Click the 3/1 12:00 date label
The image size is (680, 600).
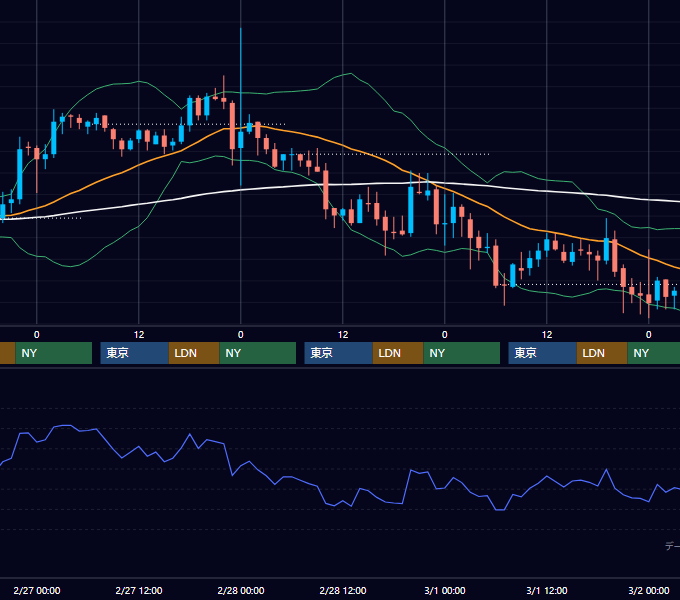[x=547, y=590]
